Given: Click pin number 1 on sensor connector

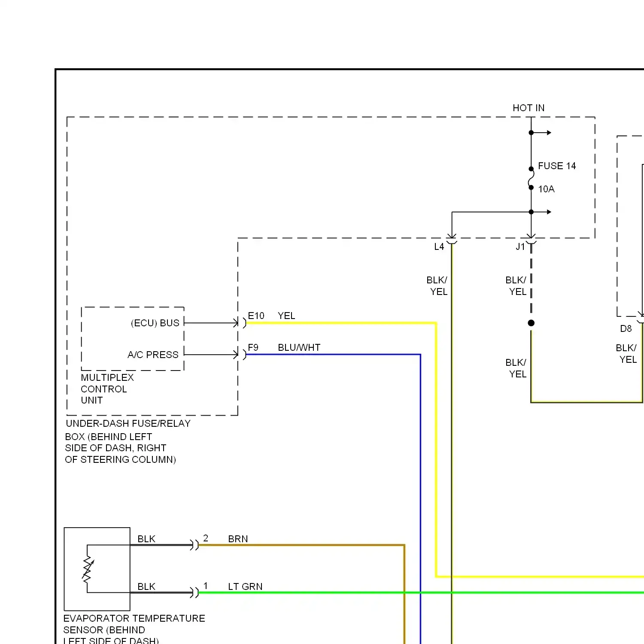Looking at the screenshot, I should tap(206, 586).
